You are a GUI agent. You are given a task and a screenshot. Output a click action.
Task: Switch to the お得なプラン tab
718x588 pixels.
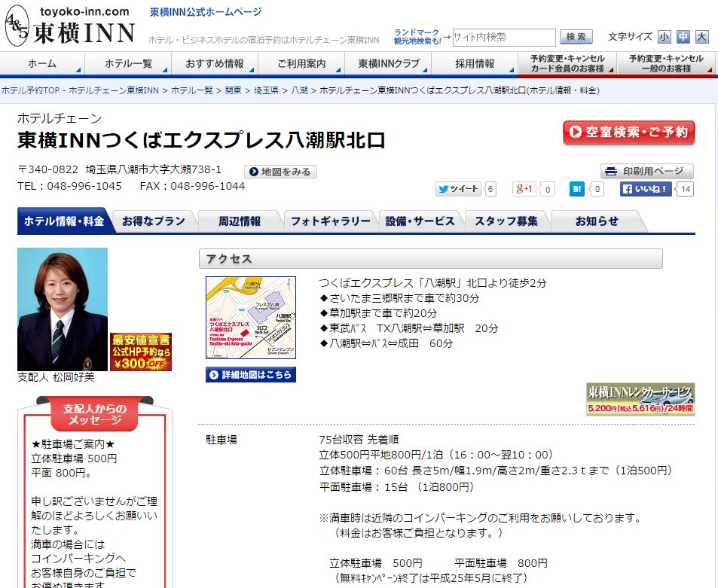pyautogui.click(x=154, y=221)
